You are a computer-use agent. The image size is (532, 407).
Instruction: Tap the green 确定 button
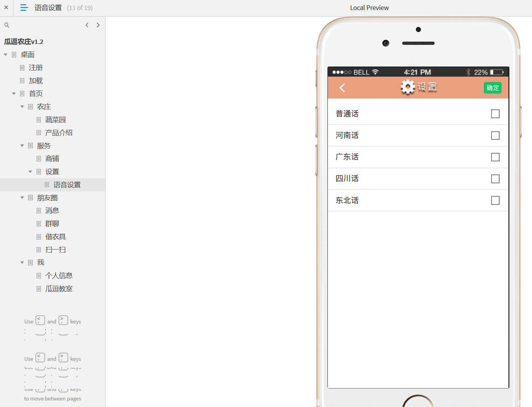pos(493,88)
